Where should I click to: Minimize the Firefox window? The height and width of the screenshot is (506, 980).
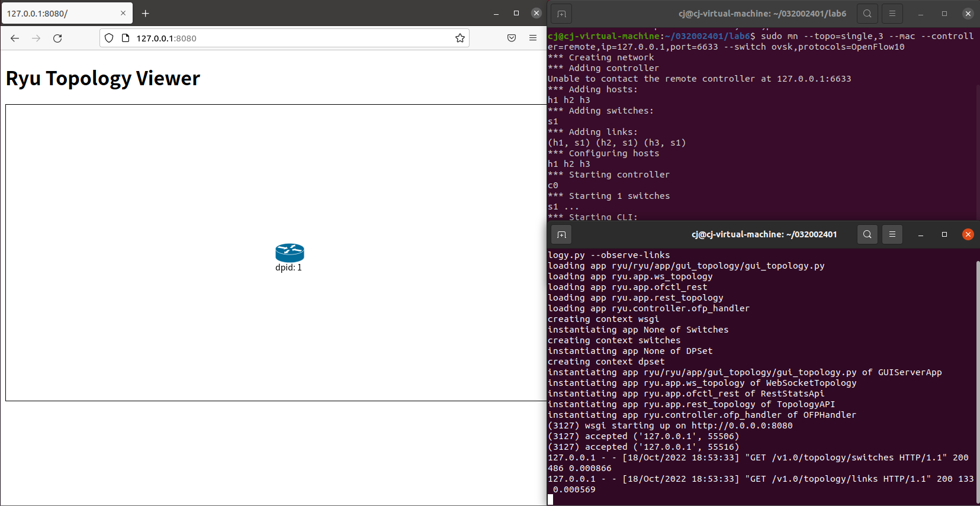(x=496, y=13)
